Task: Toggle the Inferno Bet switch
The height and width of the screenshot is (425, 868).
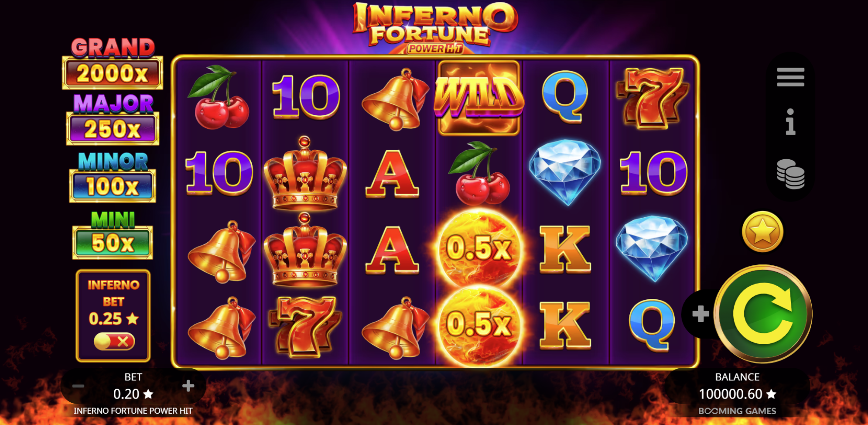Action: coord(114,341)
